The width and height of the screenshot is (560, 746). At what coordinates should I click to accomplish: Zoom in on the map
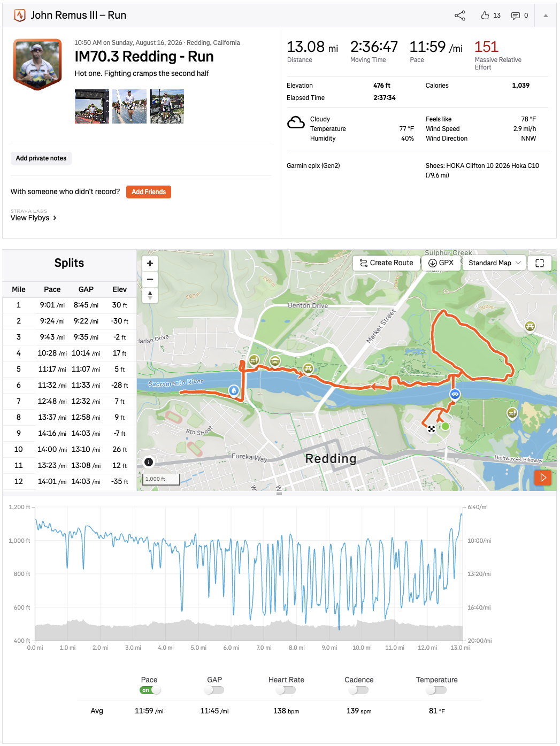tap(150, 263)
